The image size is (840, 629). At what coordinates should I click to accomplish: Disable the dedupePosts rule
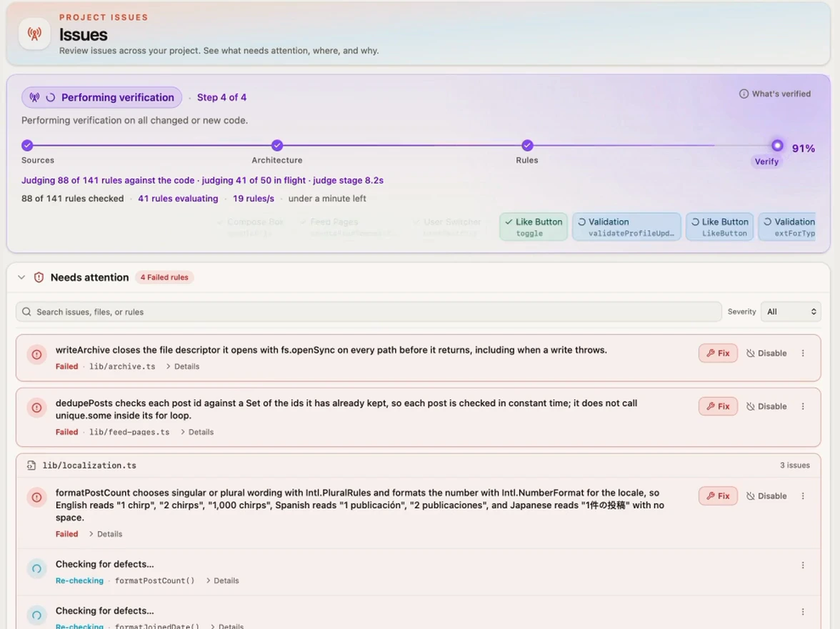click(766, 407)
